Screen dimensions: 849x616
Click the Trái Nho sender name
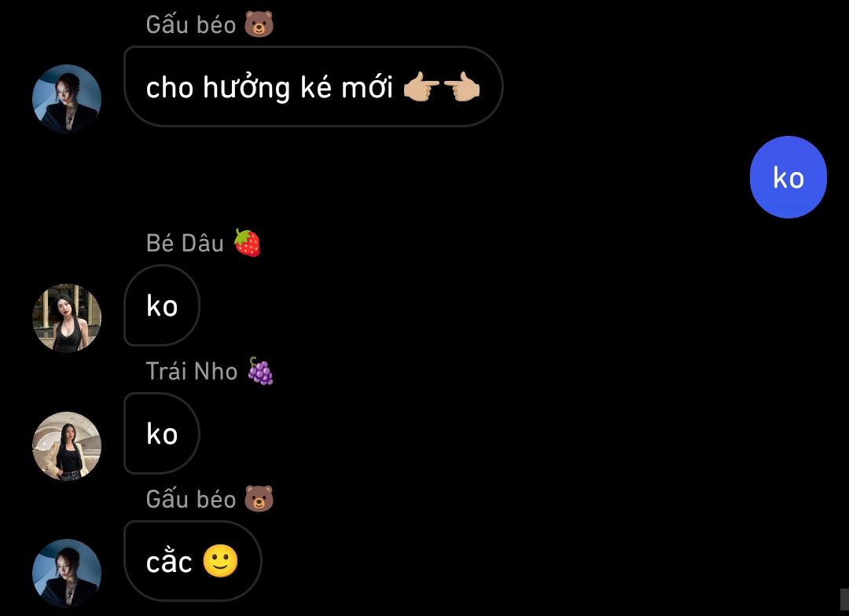[x=192, y=372]
